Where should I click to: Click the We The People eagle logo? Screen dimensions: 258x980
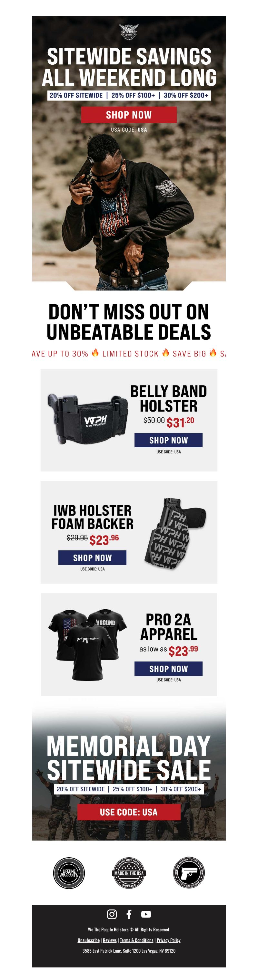point(129,32)
